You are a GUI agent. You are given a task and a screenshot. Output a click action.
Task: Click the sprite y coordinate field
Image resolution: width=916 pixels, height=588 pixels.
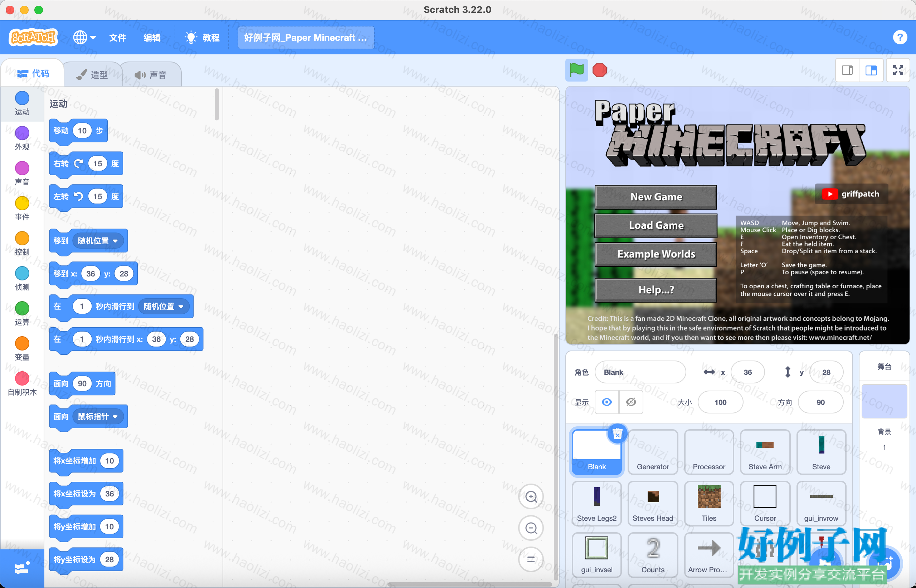(826, 372)
